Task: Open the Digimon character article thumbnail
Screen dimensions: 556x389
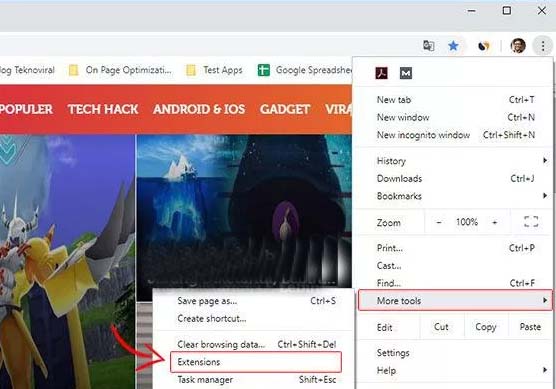Action: point(67,262)
